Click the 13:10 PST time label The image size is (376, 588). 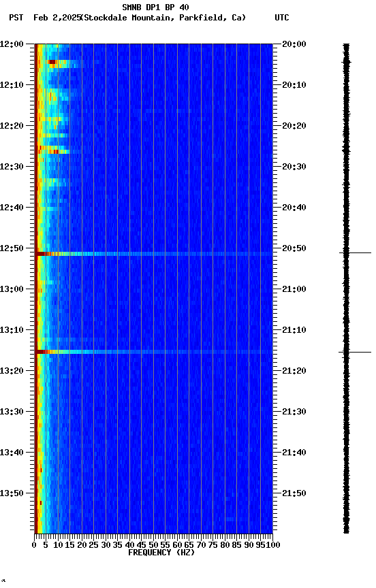click(12, 330)
